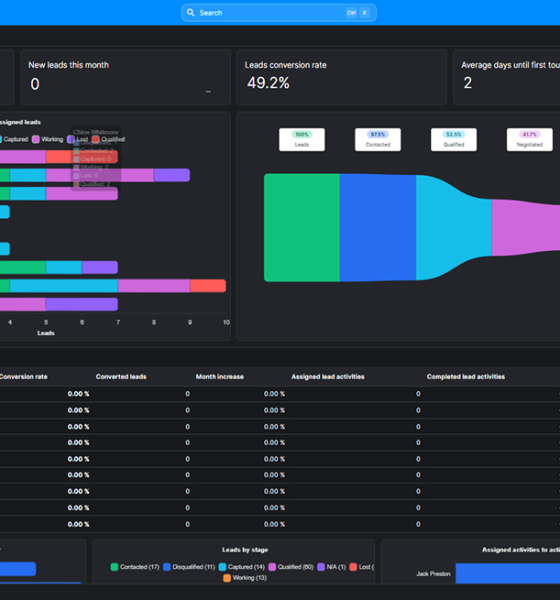Click the green Leads funnel segment
The image size is (560, 600).
point(302,228)
